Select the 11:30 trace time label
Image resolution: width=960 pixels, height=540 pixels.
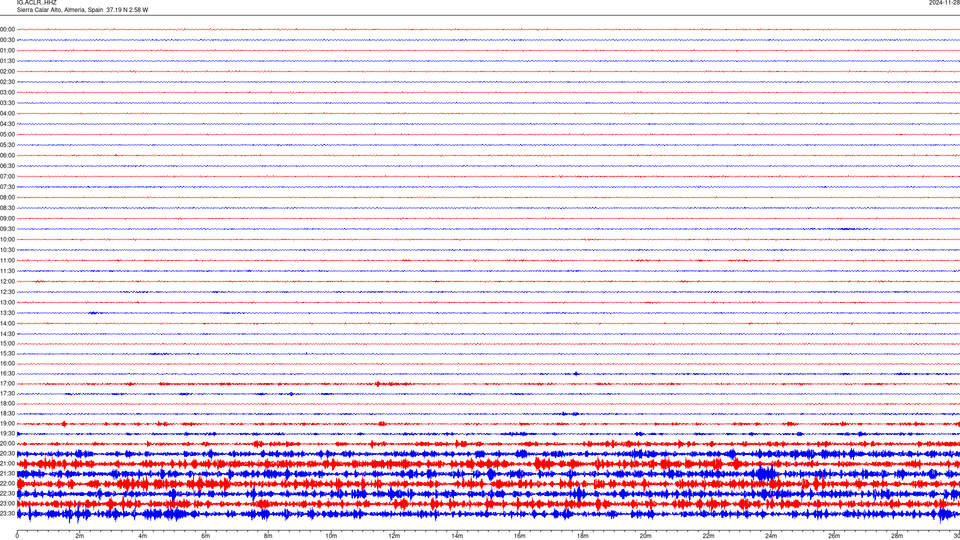pos(7,271)
